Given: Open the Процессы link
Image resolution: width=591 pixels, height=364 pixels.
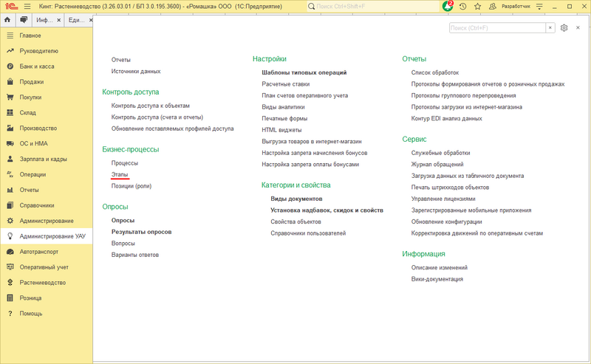Looking at the screenshot, I should [125, 163].
